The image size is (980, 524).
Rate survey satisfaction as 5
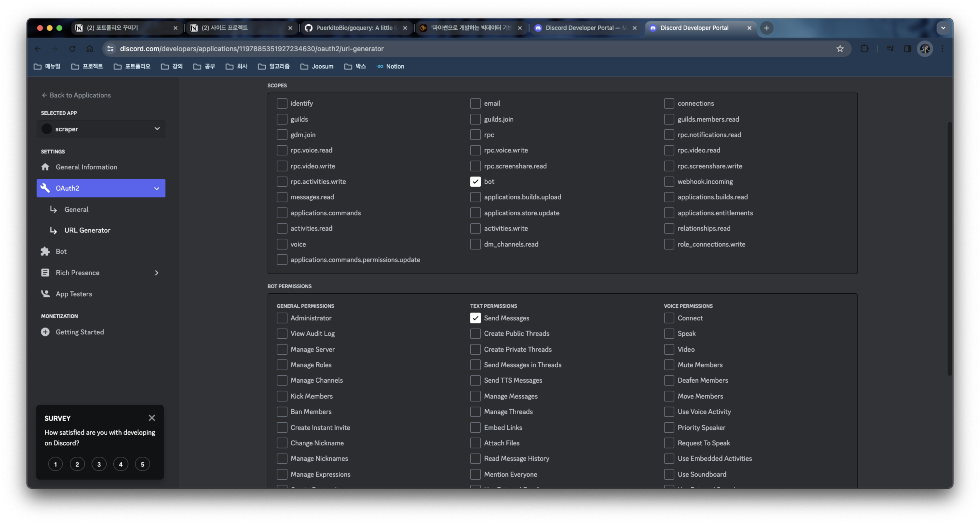(x=142, y=464)
